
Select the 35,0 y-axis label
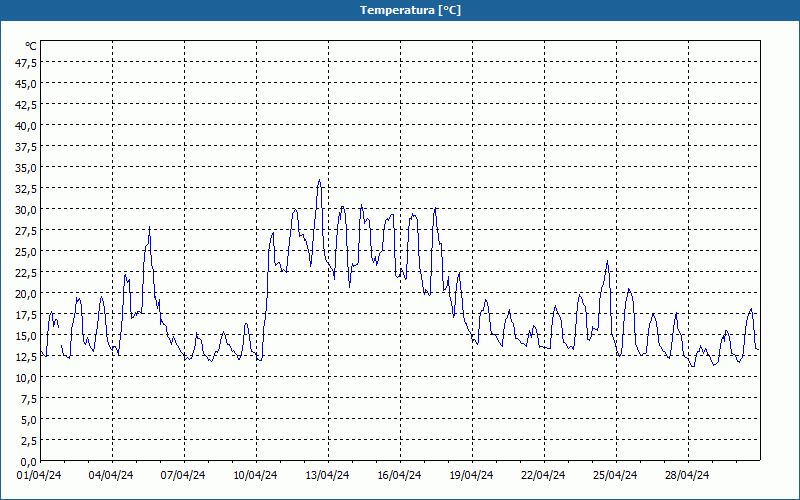pyautogui.click(x=26, y=168)
